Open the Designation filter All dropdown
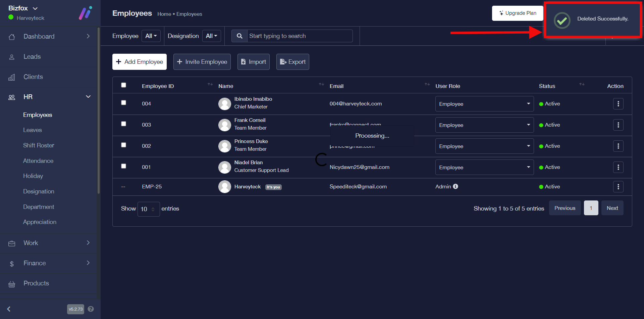This screenshot has width=644, height=319. [211, 36]
